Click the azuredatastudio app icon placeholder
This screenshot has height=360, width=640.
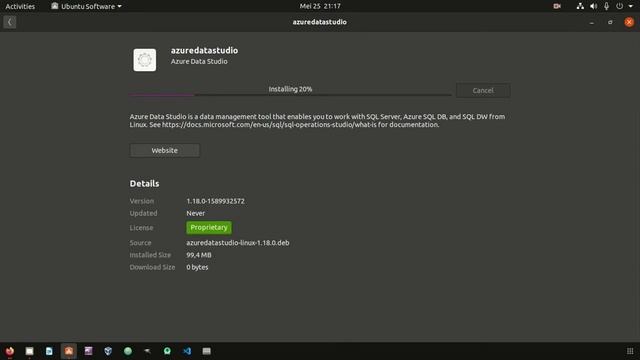coord(144,60)
